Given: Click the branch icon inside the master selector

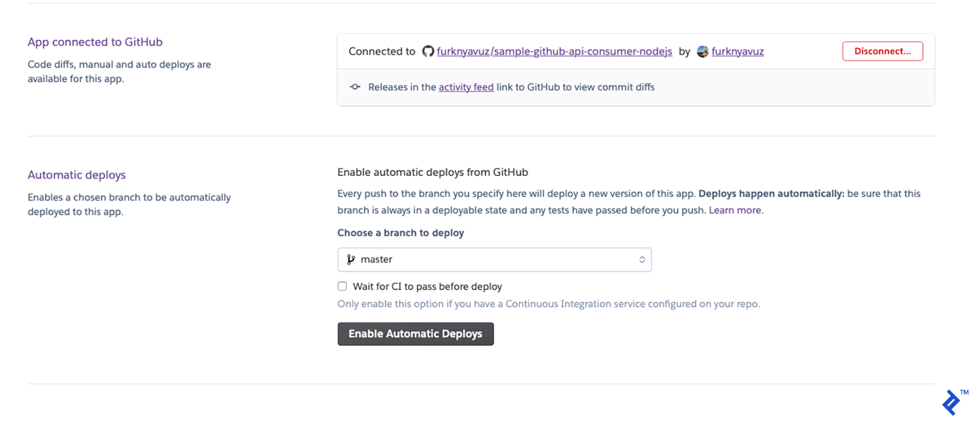Looking at the screenshot, I should coord(351,259).
